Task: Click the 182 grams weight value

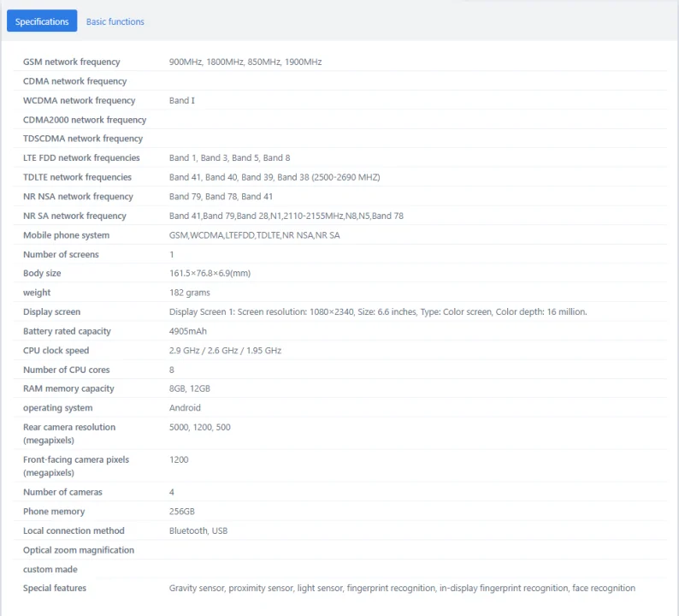Action: [x=189, y=293]
